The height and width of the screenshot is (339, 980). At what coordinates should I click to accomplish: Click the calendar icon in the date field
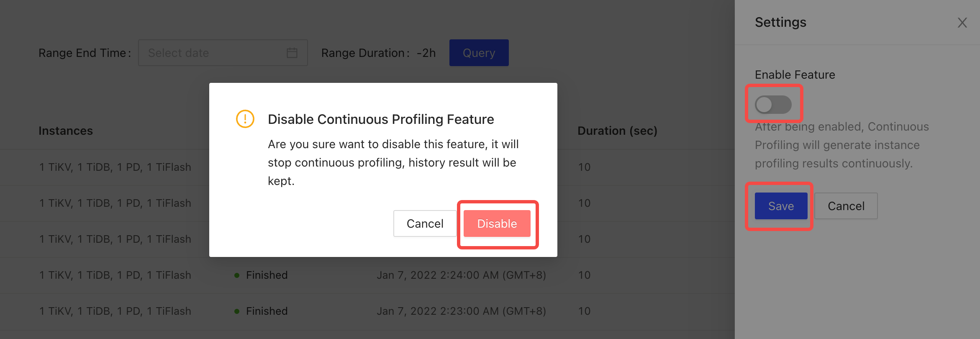point(292,53)
